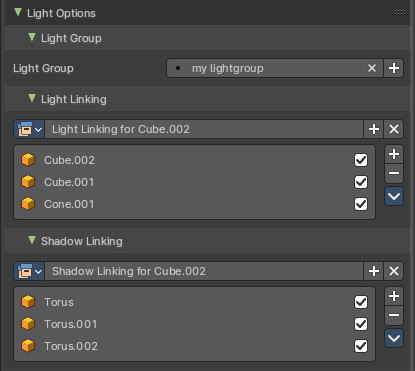The height and width of the screenshot is (371, 415).
Task: Collapse the Light Options panel
Action: 18,13
